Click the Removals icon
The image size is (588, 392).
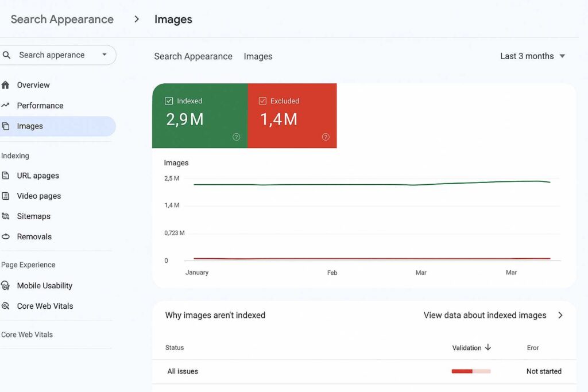(x=6, y=236)
